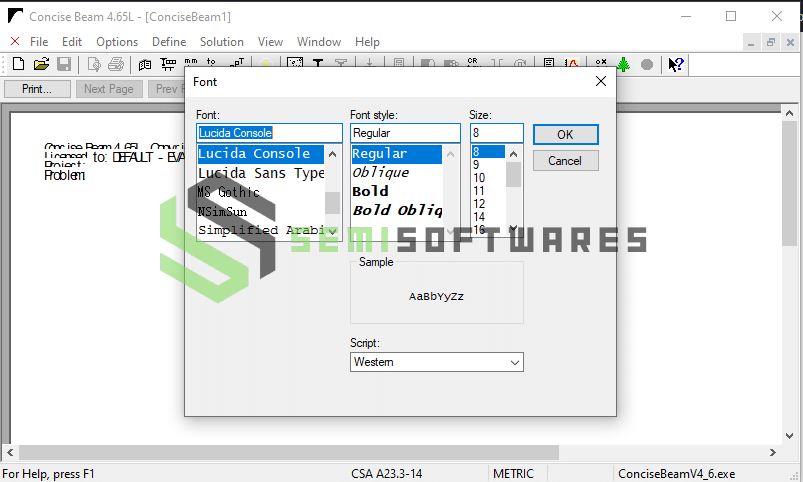The height and width of the screenshot is (482, 803).
Task: Click the Size input field
Action: point(497,133)
